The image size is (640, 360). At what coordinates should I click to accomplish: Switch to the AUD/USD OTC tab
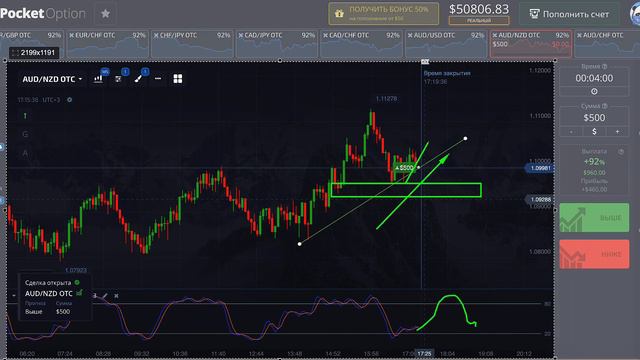tap(446, 43)
